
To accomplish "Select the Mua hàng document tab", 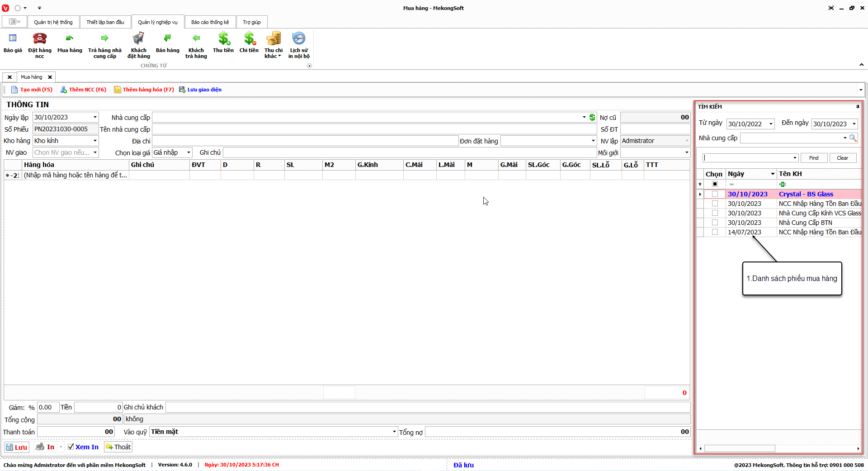I will coord(32,77).
